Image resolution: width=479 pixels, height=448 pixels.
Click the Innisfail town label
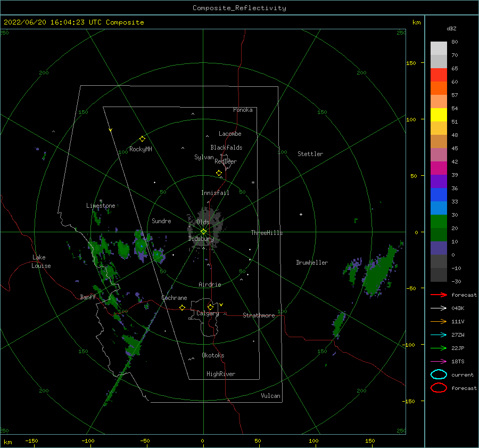pos(215,193)
